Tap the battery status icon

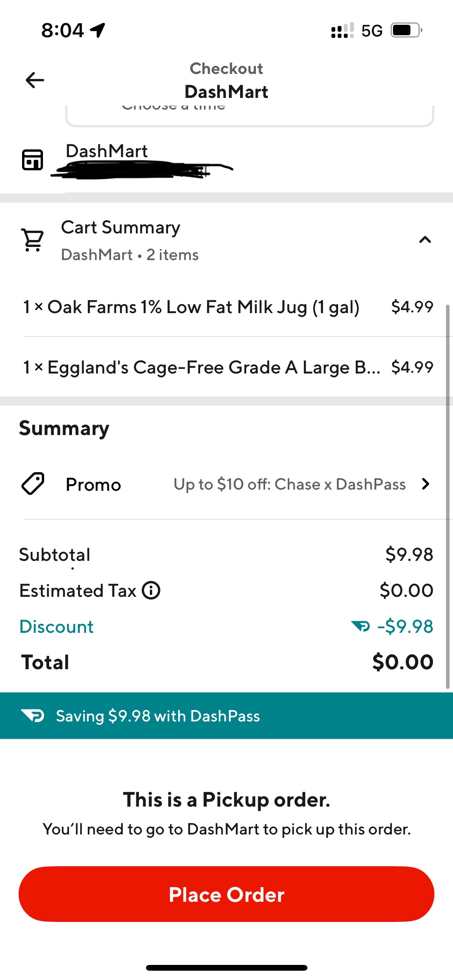[x=405, y=30]
